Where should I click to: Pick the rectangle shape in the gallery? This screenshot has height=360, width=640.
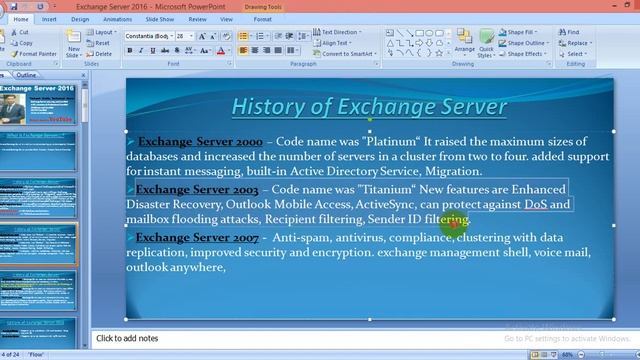(x=420, y=33)
